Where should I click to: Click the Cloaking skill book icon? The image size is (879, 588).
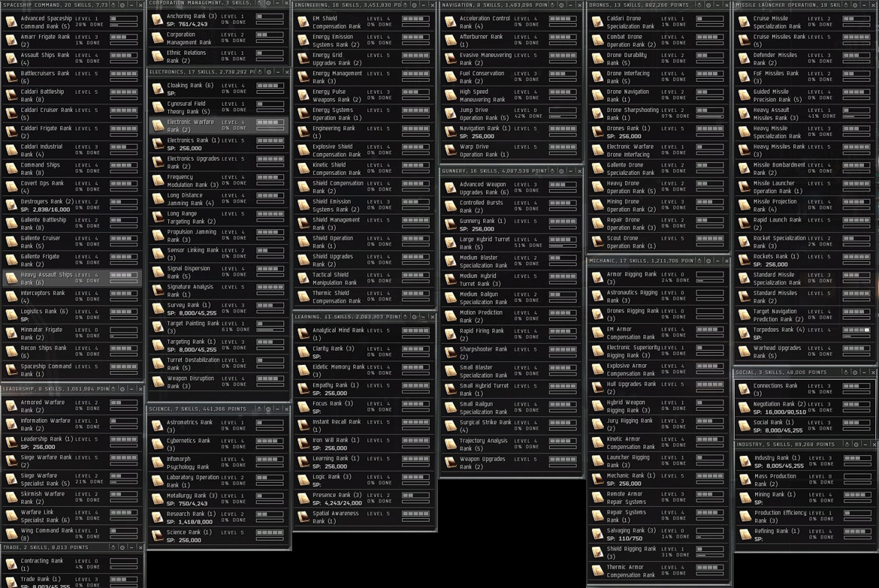[x=158, y=89]
